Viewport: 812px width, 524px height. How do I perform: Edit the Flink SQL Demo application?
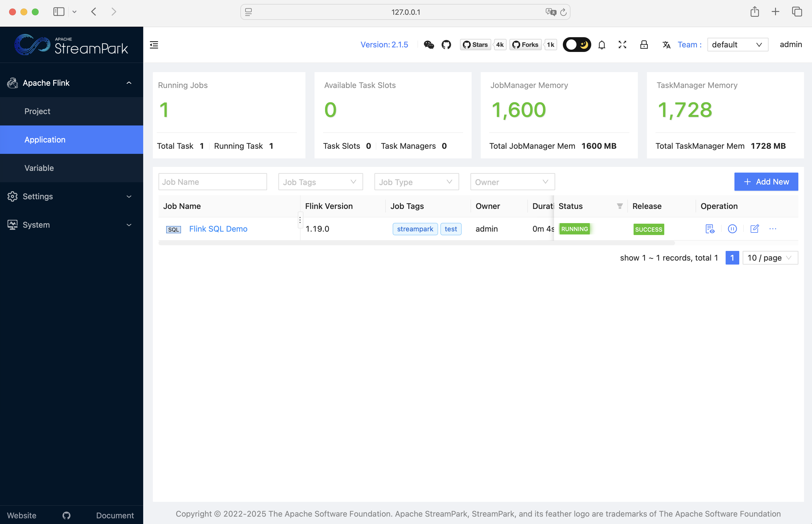pos(754,229)
